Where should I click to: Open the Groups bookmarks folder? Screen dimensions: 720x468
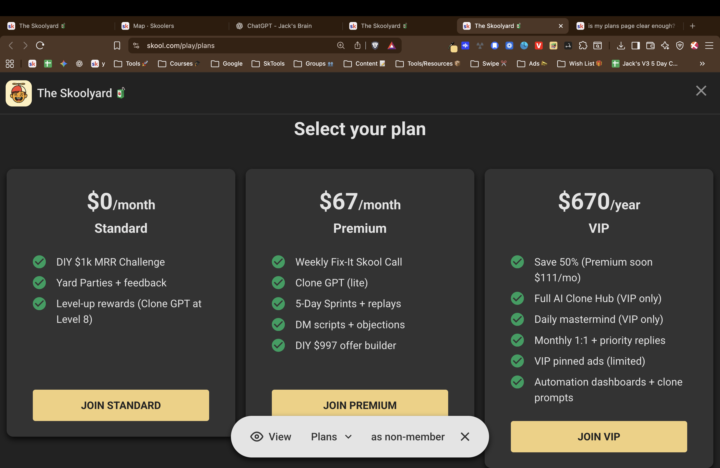pyautogui.click(x=314, y=64)
